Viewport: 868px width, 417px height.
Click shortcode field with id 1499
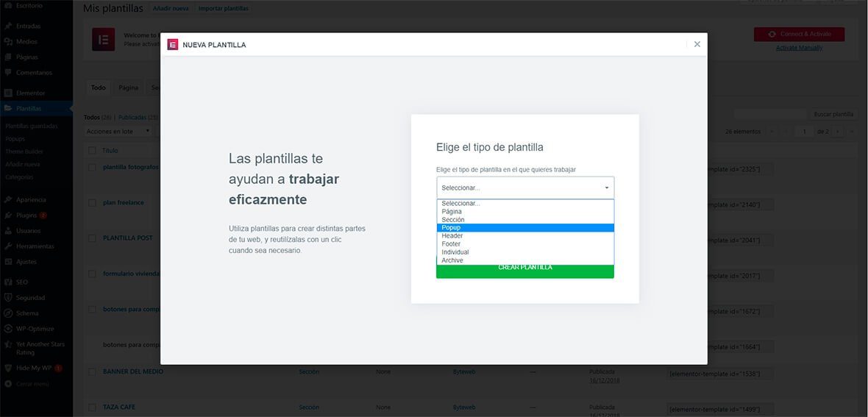(x=719, y=410)
